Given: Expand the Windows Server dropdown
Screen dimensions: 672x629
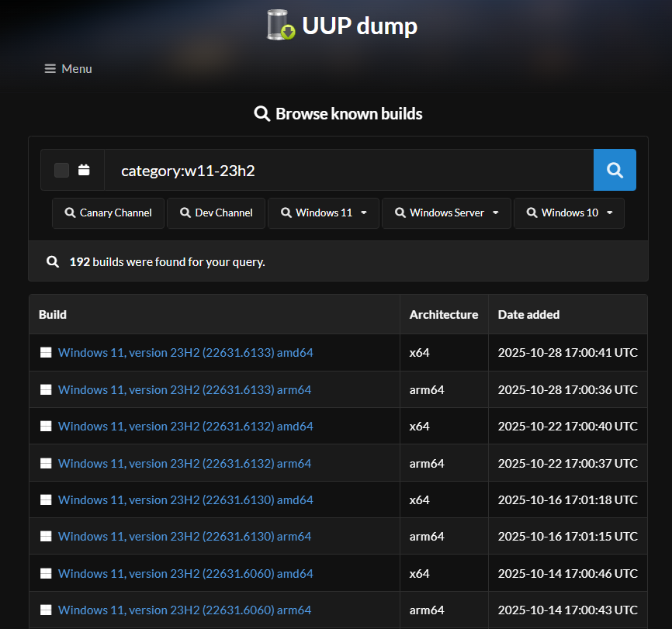Looking at the screenshot, I should click(x=446, y=213).
